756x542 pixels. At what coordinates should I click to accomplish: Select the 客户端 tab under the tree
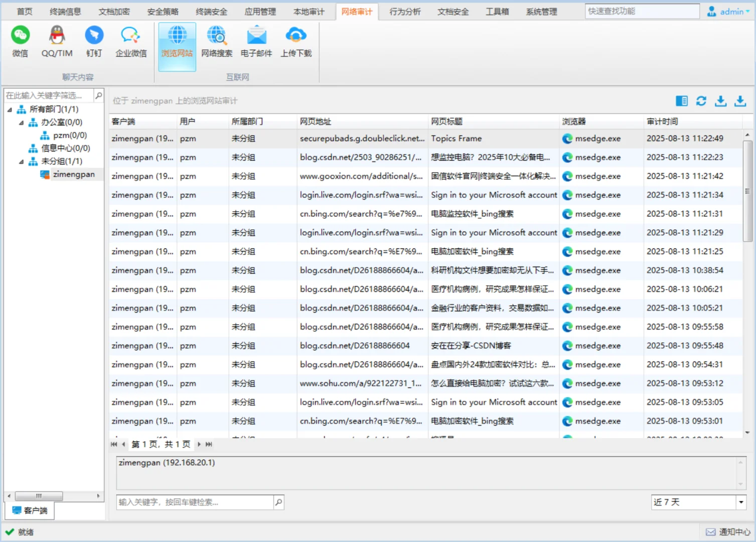30,510
